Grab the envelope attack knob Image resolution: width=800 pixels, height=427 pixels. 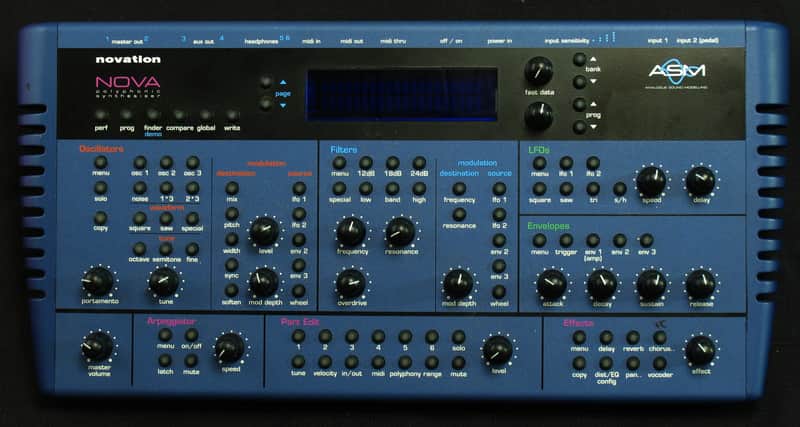(552, 285)
